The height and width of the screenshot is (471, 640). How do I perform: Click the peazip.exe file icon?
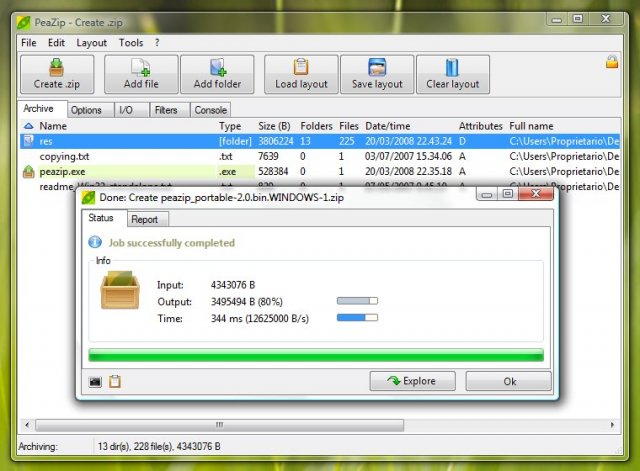29,172
